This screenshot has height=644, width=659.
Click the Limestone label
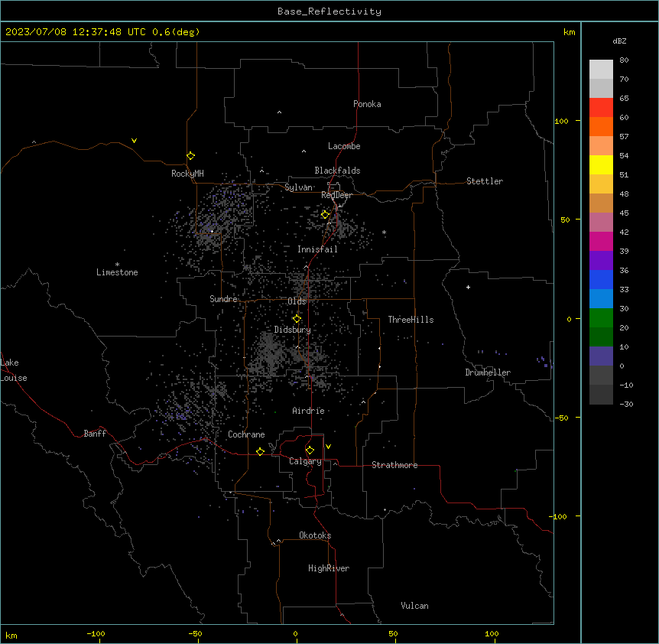coord(117,272)
